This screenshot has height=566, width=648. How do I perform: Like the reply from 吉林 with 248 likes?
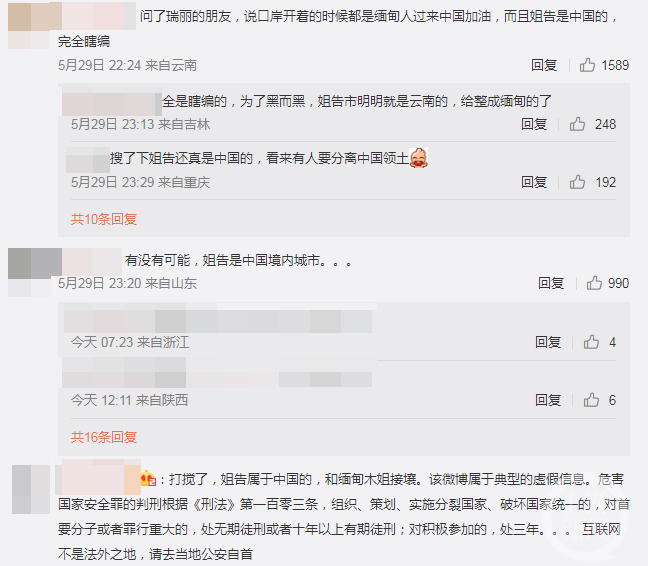click(577, 124)
